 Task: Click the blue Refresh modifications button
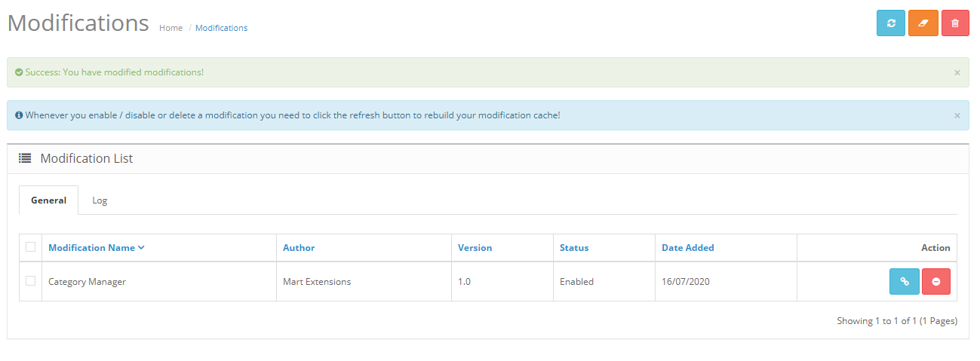coord(891,23)
